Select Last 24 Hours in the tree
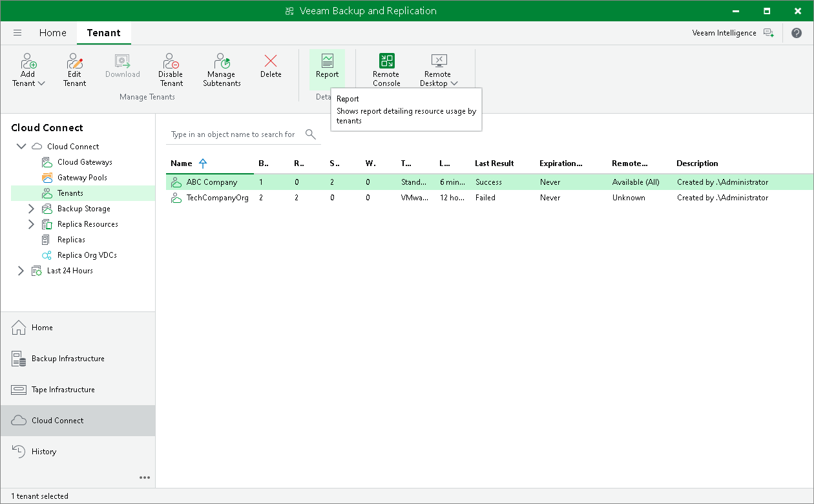Viewport: 814px width, 504px height. point(70,271)
